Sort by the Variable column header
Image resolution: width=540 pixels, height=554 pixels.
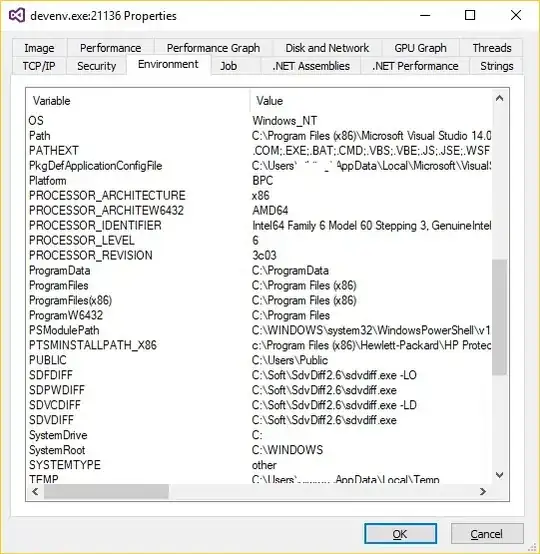point(138,101)
